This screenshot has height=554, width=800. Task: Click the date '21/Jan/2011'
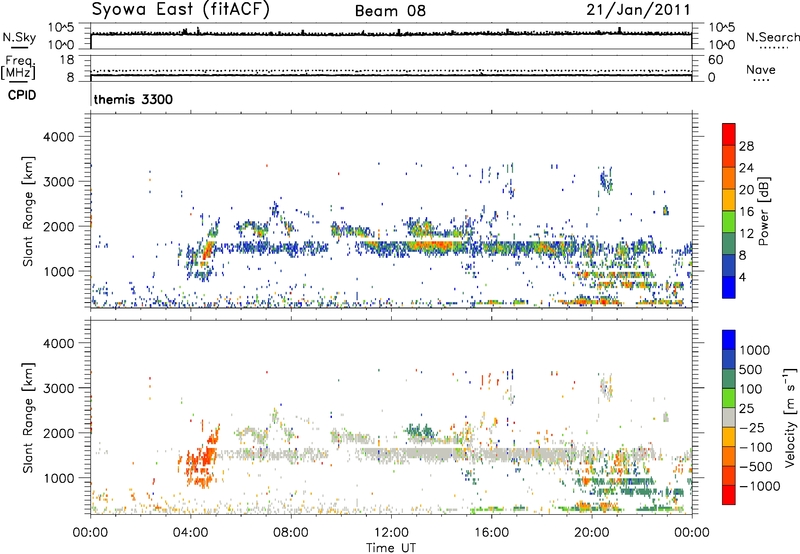click(638, 10)
